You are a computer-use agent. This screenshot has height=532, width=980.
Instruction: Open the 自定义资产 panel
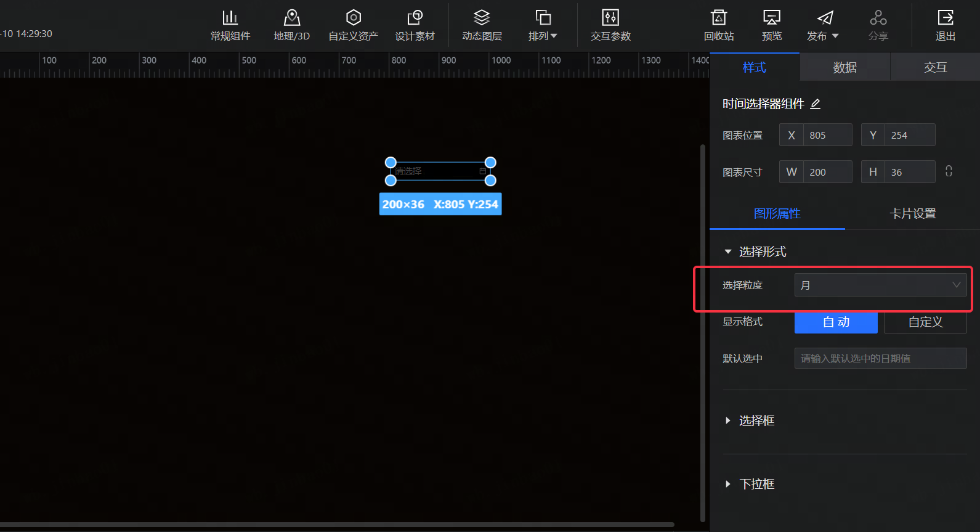[x=353, y=25]
